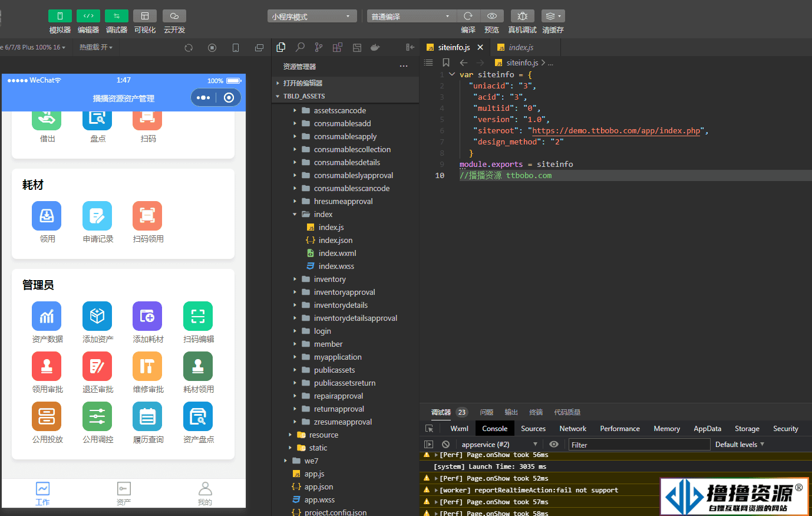
Task: Open the 热重载 hot reload dropdown
Action: point(96,47)
